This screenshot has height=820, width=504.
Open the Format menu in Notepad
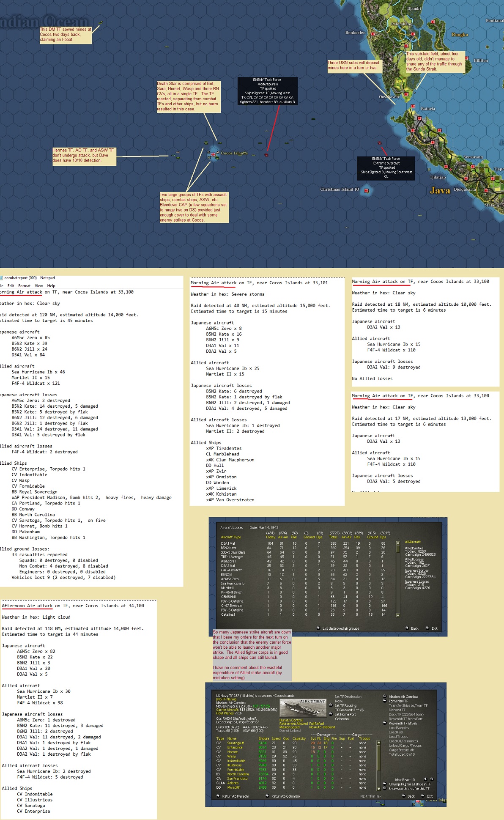[25, 286]
